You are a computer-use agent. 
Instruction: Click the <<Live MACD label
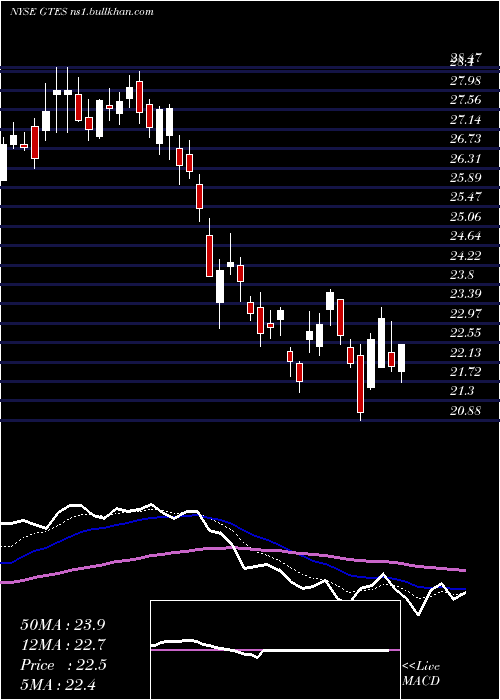coord(421,674)
